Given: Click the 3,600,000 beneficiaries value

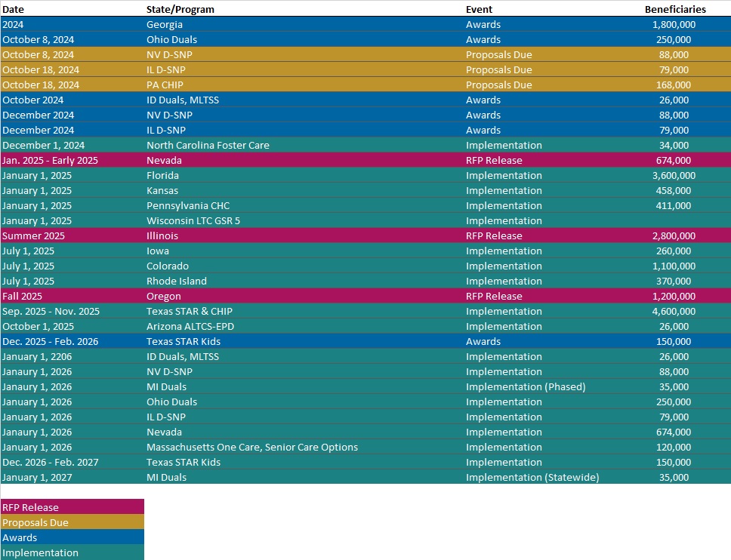Looking at the screenshot, I should click(674, 175).
